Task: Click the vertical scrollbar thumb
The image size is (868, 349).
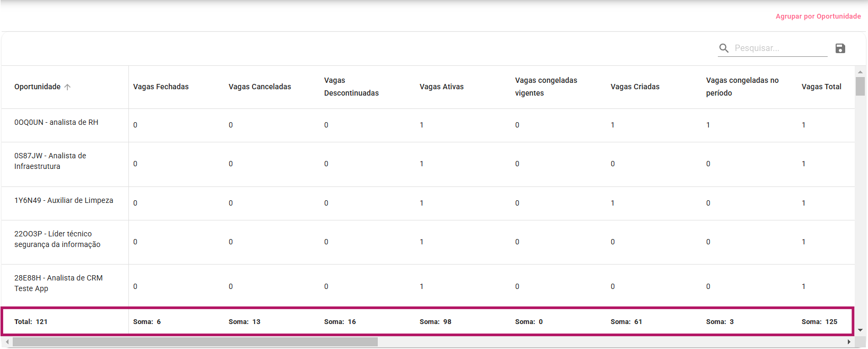Action: pyautogui.click(x=860, y=86)
